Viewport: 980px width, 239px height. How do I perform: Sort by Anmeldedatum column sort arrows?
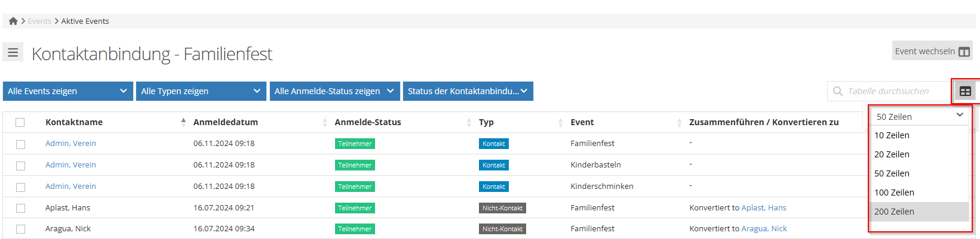(x=325, y=122)
